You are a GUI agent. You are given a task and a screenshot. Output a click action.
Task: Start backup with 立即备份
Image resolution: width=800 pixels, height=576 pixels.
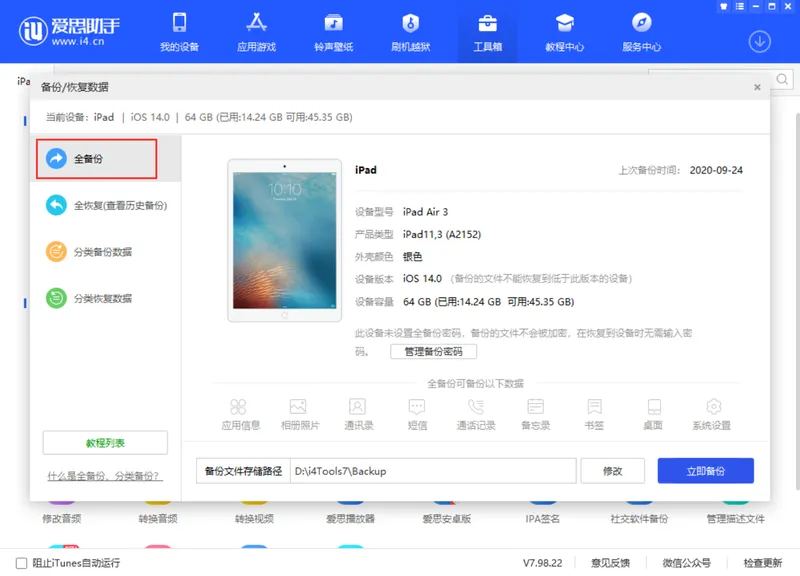click(x=705, y=471)
